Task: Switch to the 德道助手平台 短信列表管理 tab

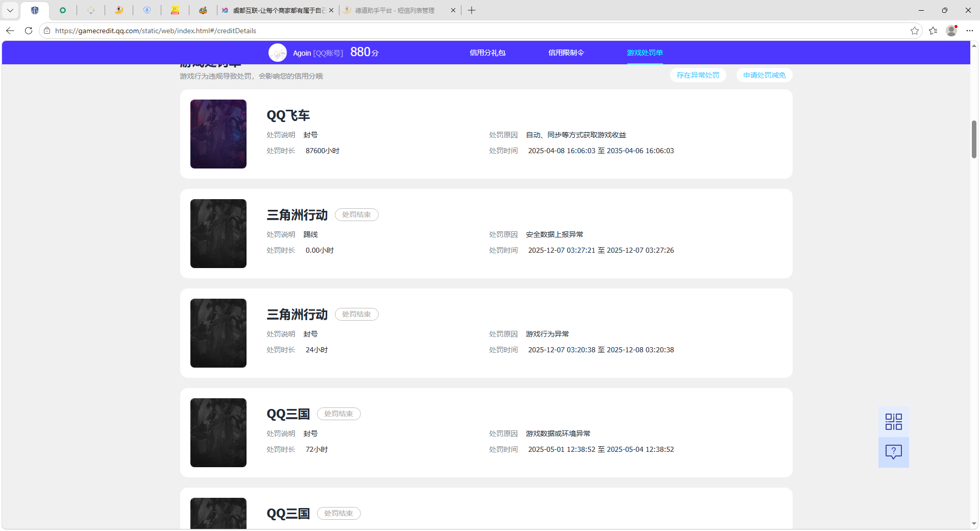Action: pos(395,10)
